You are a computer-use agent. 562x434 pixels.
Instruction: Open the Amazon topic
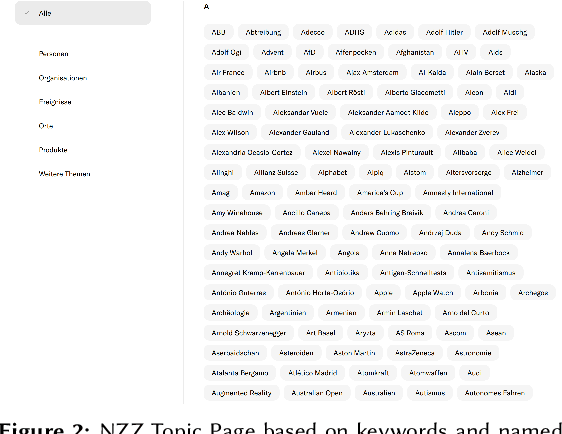262,192
